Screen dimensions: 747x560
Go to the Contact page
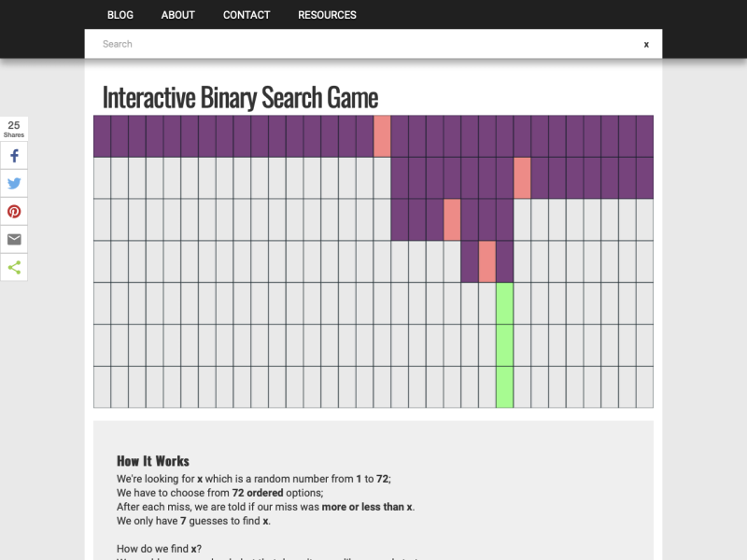click(x=247, y=15)
